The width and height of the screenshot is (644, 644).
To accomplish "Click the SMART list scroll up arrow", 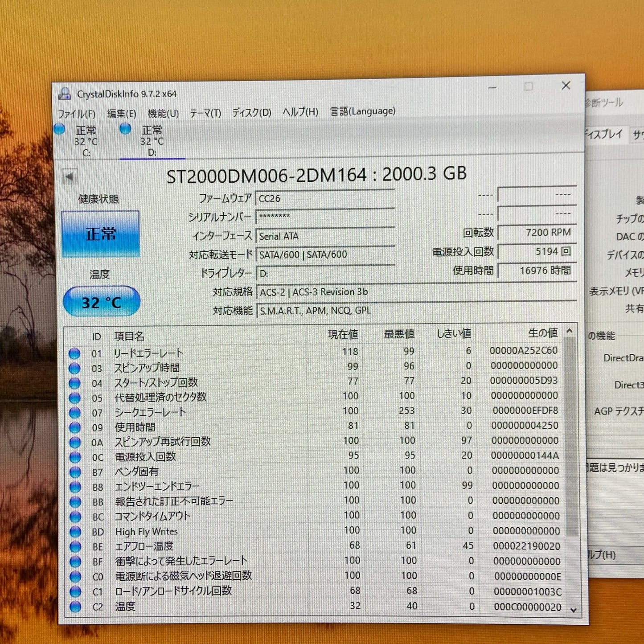I will click(569, 331).
